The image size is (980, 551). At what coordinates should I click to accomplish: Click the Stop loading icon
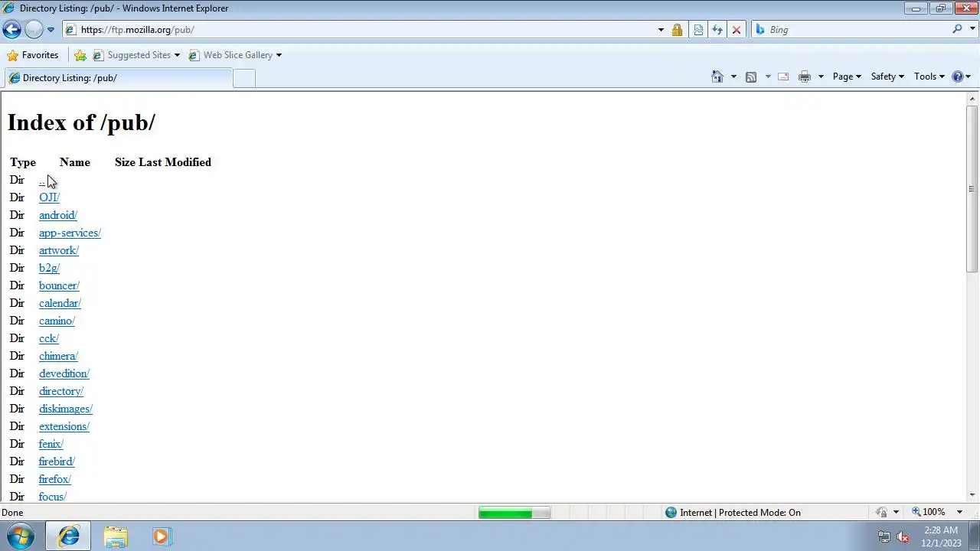[x=737, y=30]
